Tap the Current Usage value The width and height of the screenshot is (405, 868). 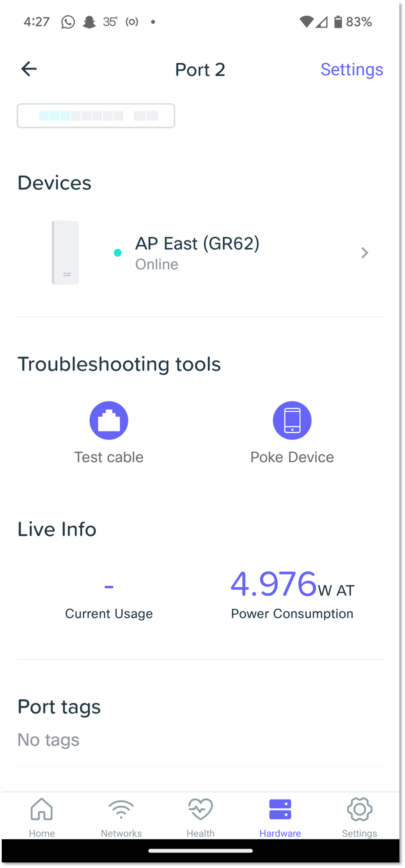pos(109,587)
